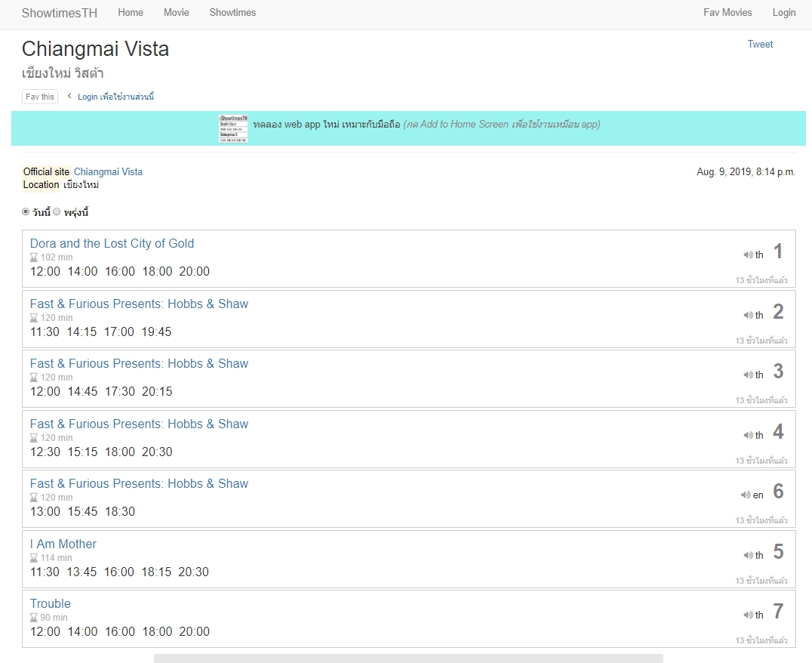Click Dora's 12:00 showtime
The height and width of the screenshot is (663, 812).
45,271
